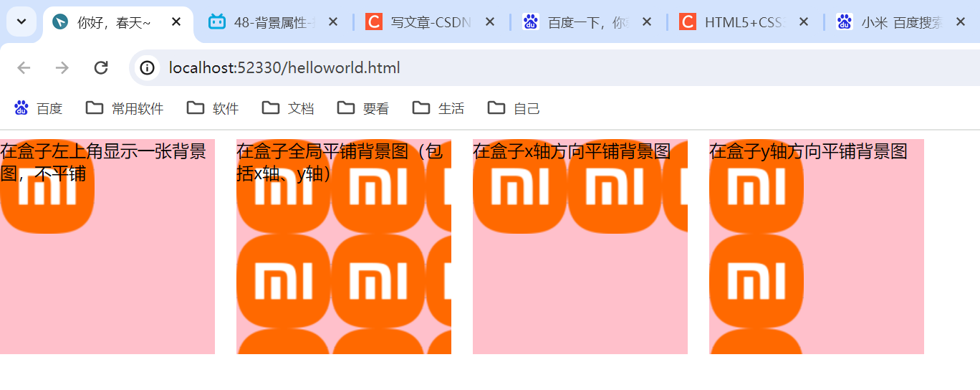Switch to the HTML5+CSS3 tab
Image resolution: width=980 pixels, height=390 pixels.
(745, 22)
